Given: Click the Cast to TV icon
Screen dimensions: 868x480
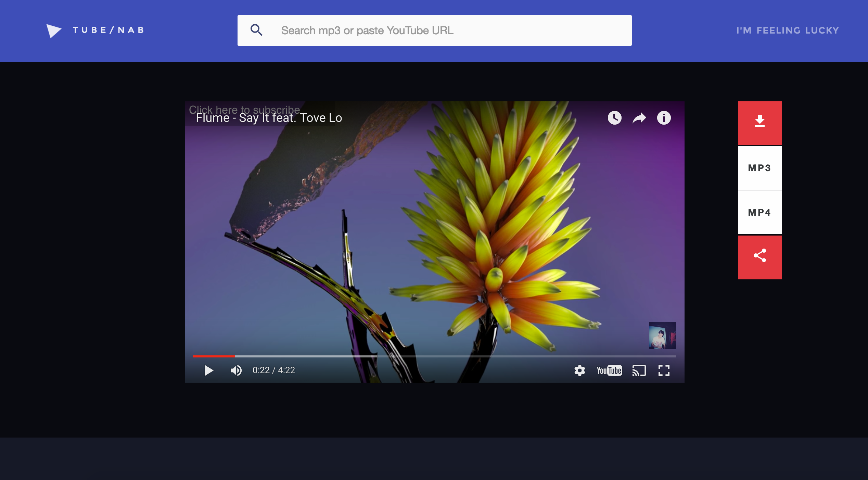Looking at the screenshot, I should pyautogui.click(x=639, y=370).
